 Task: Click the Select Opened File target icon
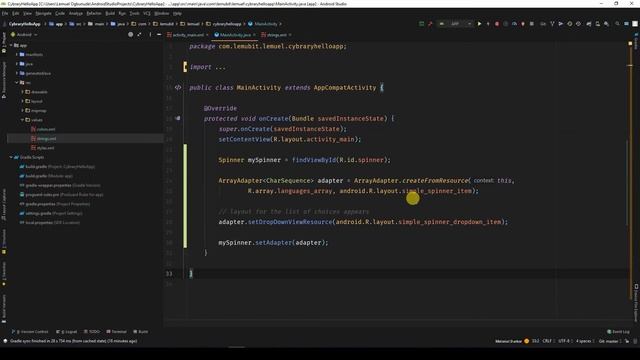point(131,35)
